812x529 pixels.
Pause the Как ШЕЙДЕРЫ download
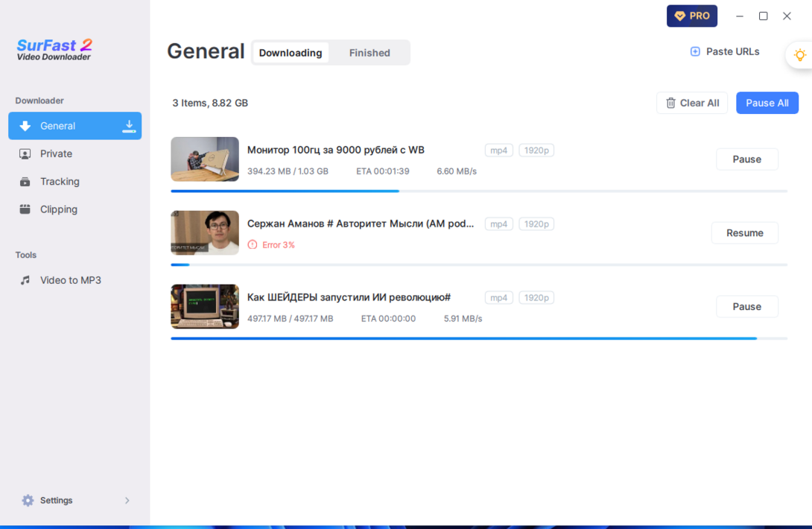(746, 307)
